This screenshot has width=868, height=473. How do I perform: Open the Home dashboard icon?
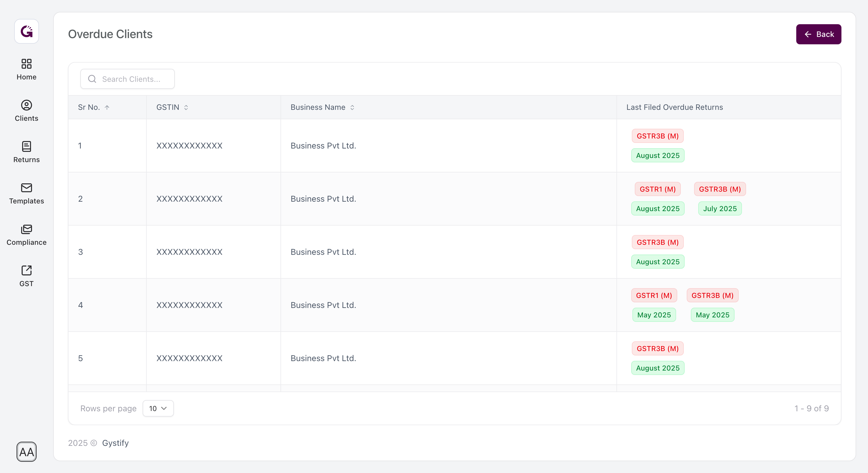coord(26,64)
